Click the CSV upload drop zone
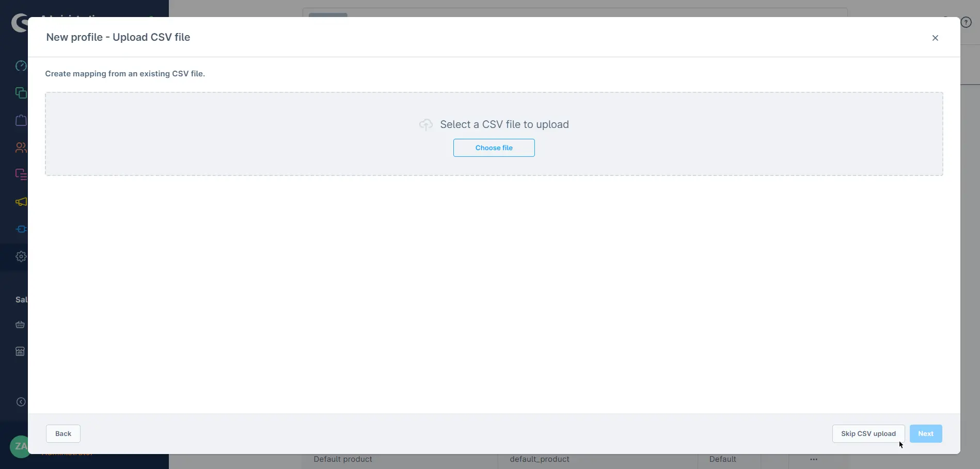The height and width of the screenshot is (469, 980). [258, 134]
